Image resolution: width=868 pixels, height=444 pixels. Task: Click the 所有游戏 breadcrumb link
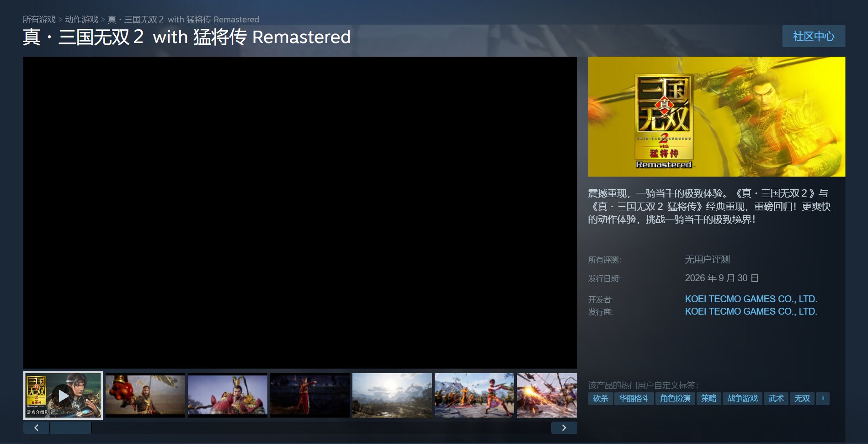(x=39, y=20)
